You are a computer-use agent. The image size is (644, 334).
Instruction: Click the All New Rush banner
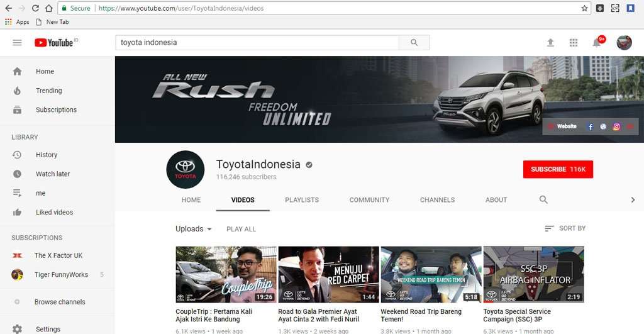(379, 99)
